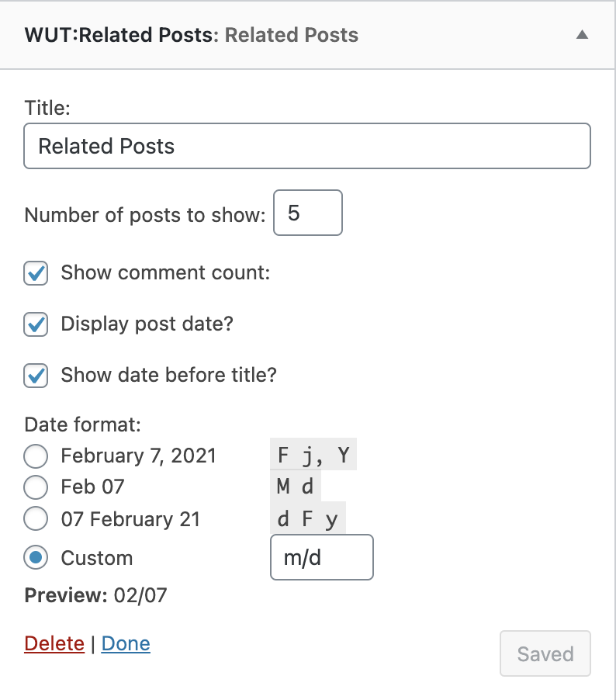Choose the Feb 07 date format
Viewport: 616px width, 700px height.
[36, 487]
